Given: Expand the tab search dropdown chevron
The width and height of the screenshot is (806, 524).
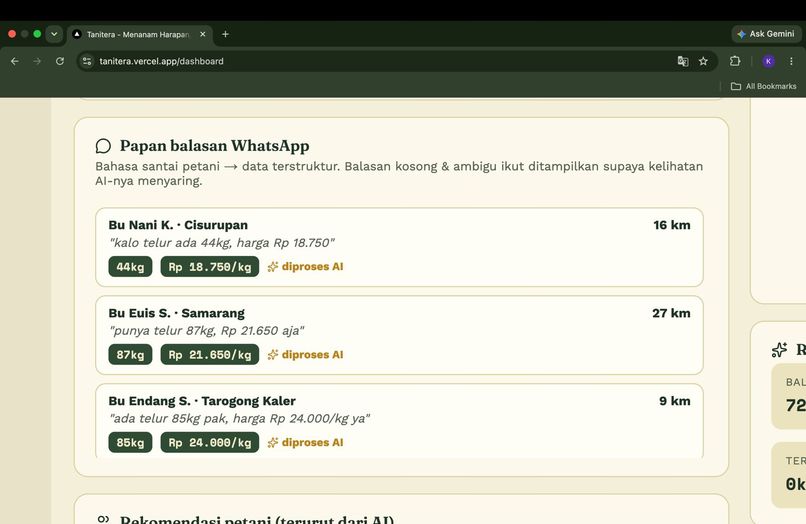Looking at the screenshot, I should (x=54, y=34).
